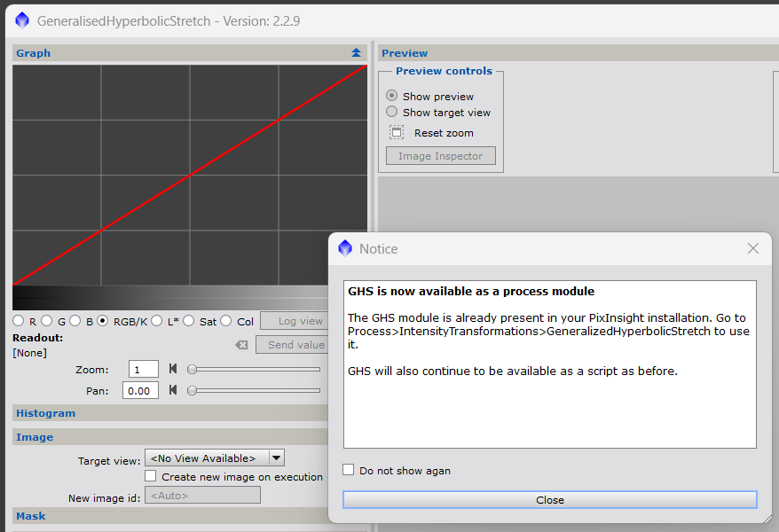Click the Reset zoom label
779x532 pixels.
pos(444,133)
